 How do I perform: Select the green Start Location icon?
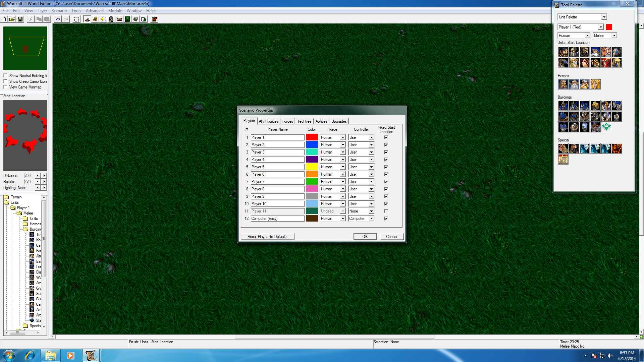point(606,127)
